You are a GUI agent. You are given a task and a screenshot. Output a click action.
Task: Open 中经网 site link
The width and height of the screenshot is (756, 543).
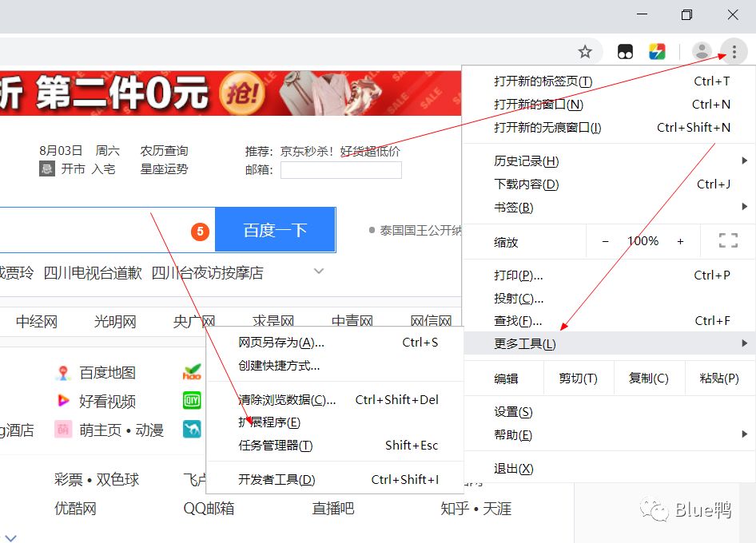click(x=37, y=321)
